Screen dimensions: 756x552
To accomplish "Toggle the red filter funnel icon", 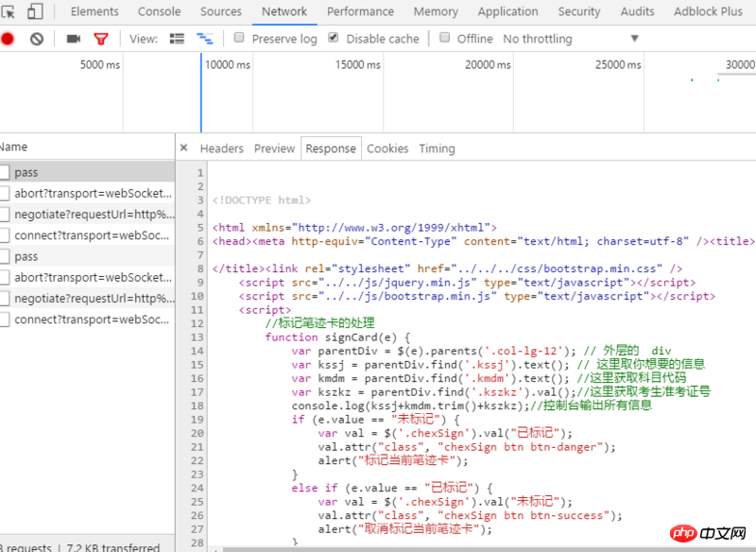I will click(x=100, y=39).
